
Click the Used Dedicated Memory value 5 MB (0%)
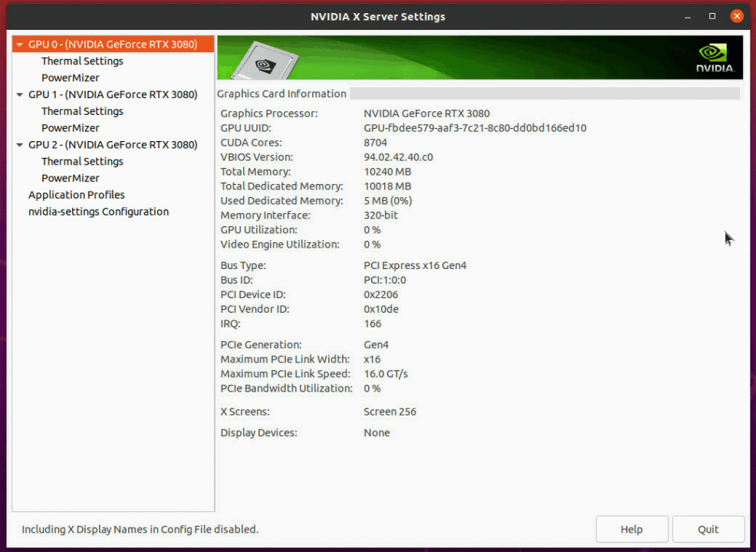click(388, 201)
